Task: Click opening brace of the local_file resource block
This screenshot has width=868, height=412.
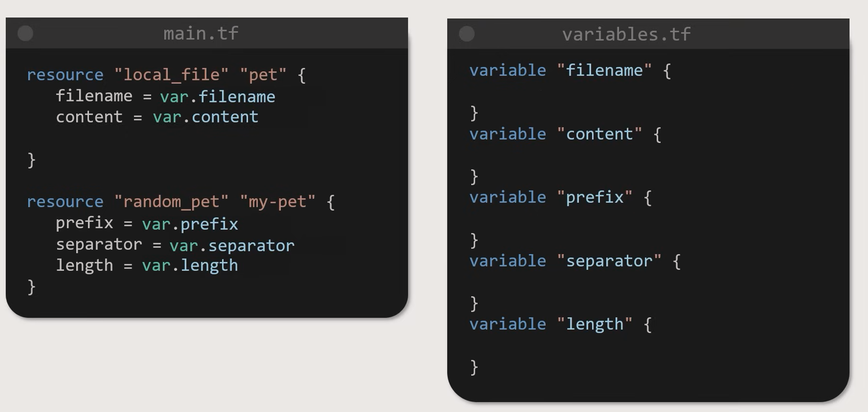Action: pyautogui.click(x=302, y=75)
